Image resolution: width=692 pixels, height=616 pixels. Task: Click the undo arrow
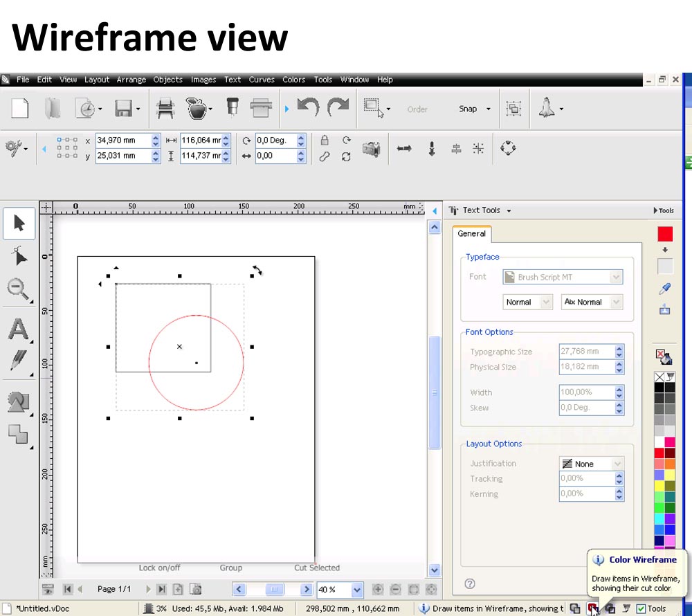[308, 108]
